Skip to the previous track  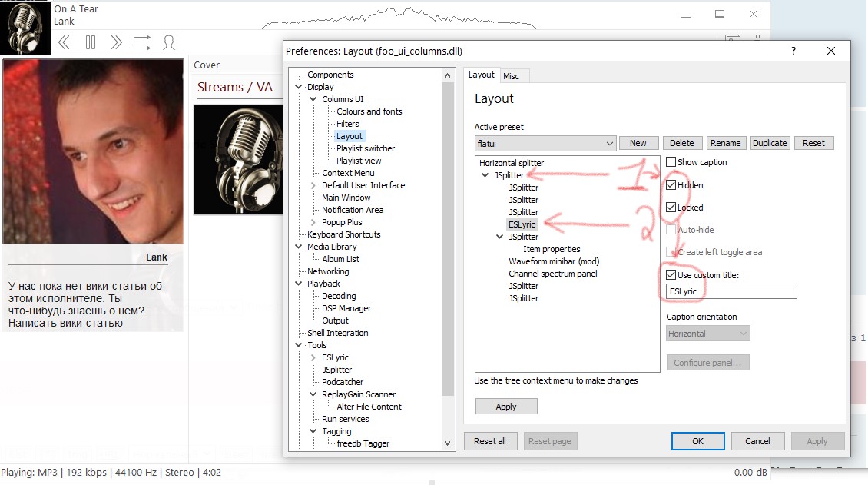(x=65, y=42)
